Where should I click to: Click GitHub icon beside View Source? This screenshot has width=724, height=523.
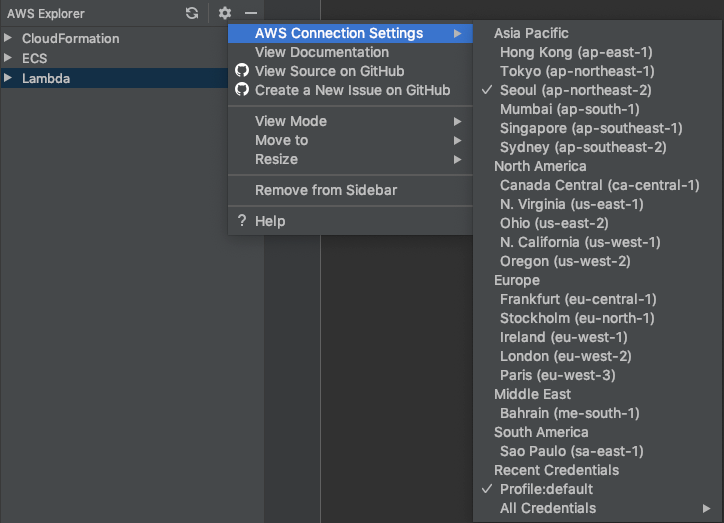[242, 70]
